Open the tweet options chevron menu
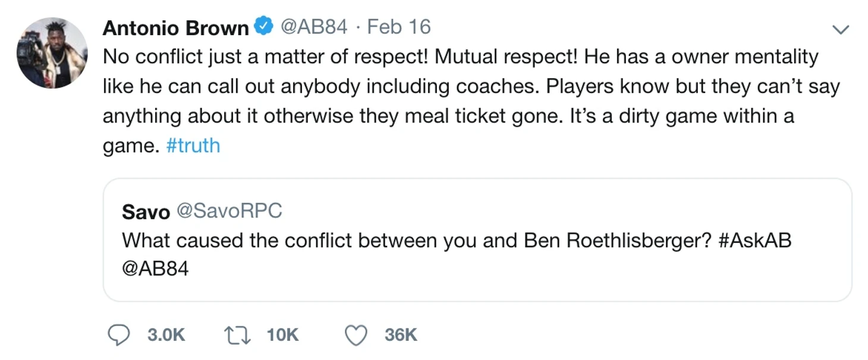This screenshot has height=360, width=868. coord(840,29)
